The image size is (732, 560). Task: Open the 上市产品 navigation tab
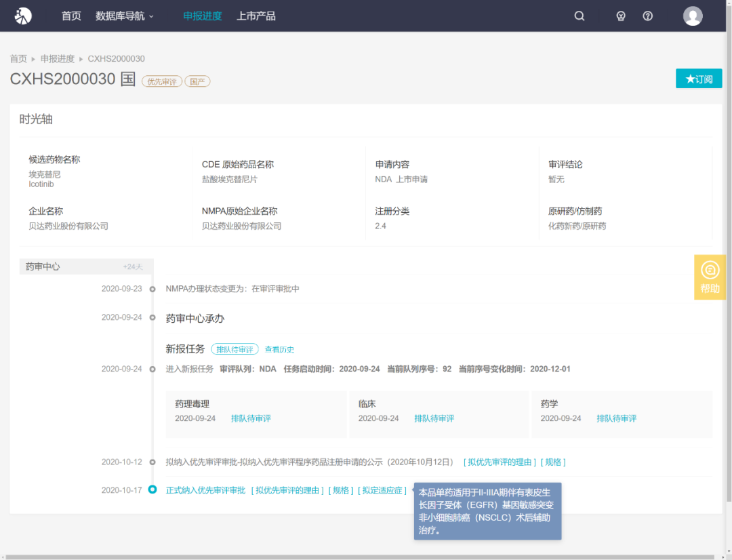tap(256, 16)
